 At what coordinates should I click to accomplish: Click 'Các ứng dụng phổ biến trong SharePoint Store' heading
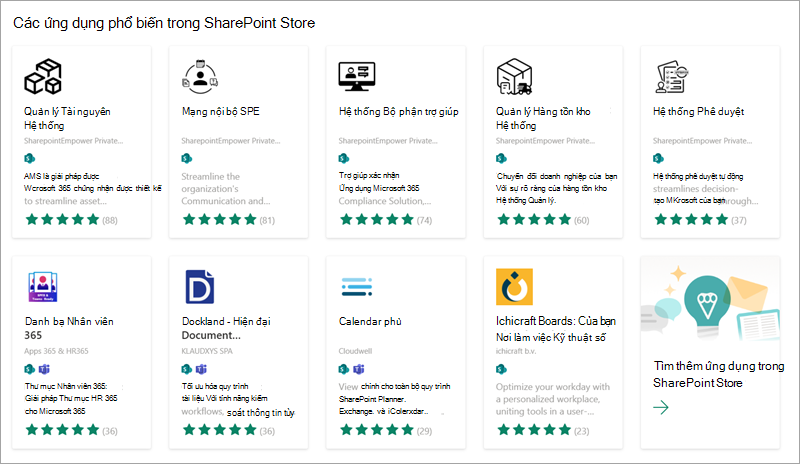pyautogui.click(x=164, y=23)
